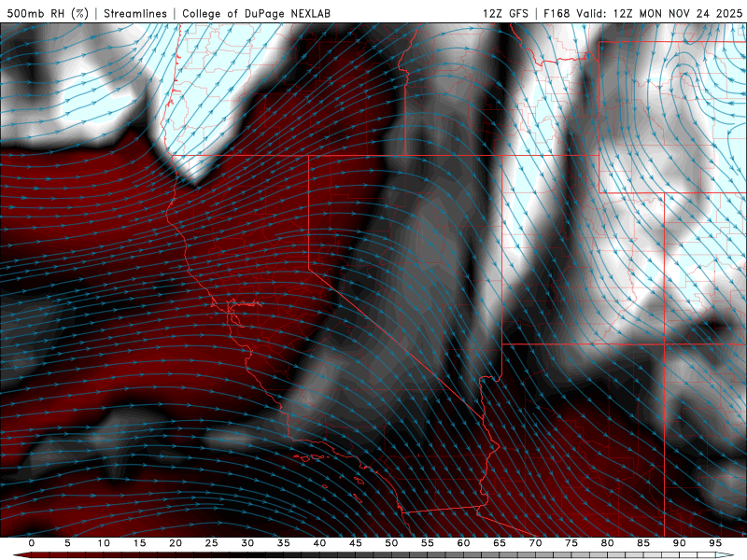747x560 pixels.
Task: Click the colorbar label '50'
Action: [x=391, y=543]
